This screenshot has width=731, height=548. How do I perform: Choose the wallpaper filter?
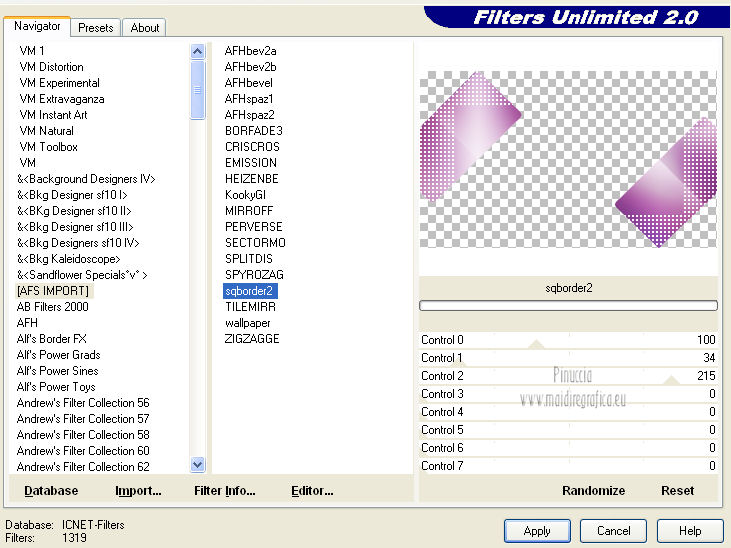[x=248, y=323]
